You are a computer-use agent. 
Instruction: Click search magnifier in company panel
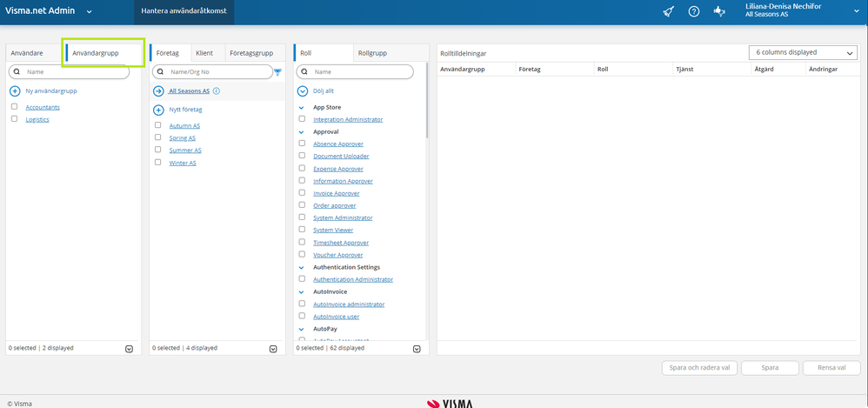161,72
